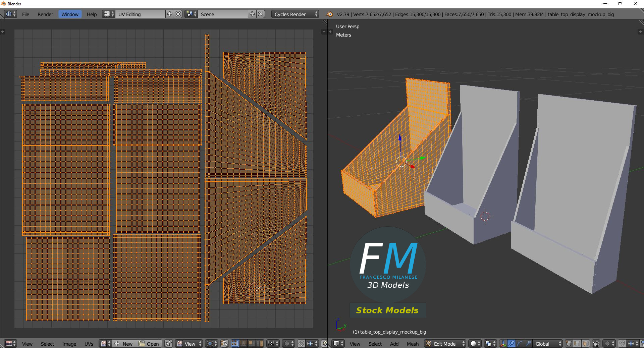Open the Cycles Render engine dropdown

(295, 14)
